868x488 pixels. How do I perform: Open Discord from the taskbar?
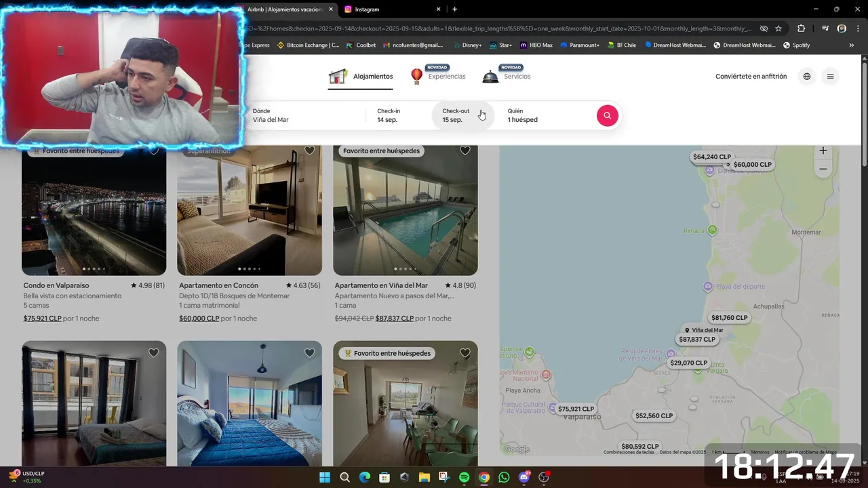pyautogui.click(x=524, y=477)
